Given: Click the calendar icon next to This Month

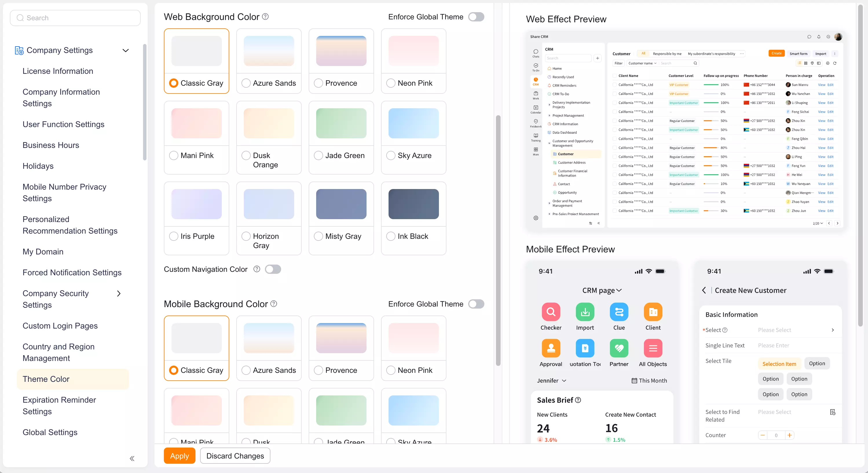Looking at the screenshot, I should (634, 380).
